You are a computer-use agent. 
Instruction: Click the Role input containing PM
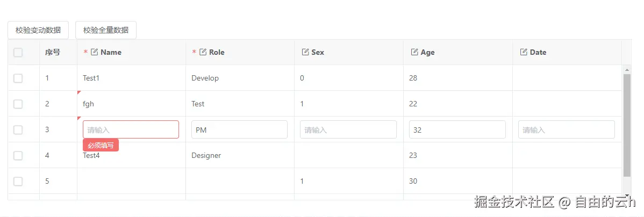tap(239, 129)
